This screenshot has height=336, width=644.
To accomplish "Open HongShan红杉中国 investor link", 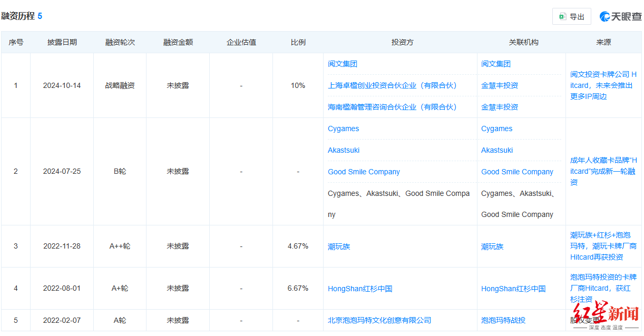I will point(360,289).
